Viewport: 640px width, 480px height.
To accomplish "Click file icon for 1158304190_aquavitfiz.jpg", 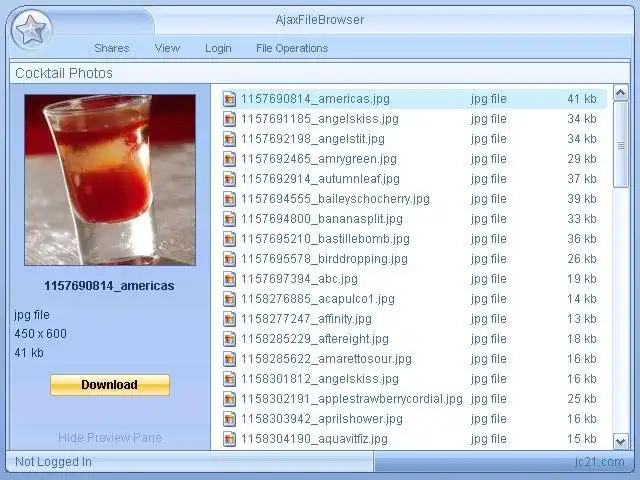I will [x=229, y=439].
